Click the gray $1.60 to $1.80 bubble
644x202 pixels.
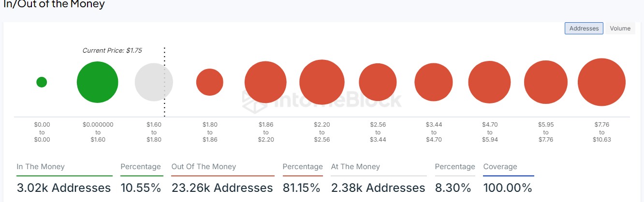pyautogui.click(x=153, y=82)
